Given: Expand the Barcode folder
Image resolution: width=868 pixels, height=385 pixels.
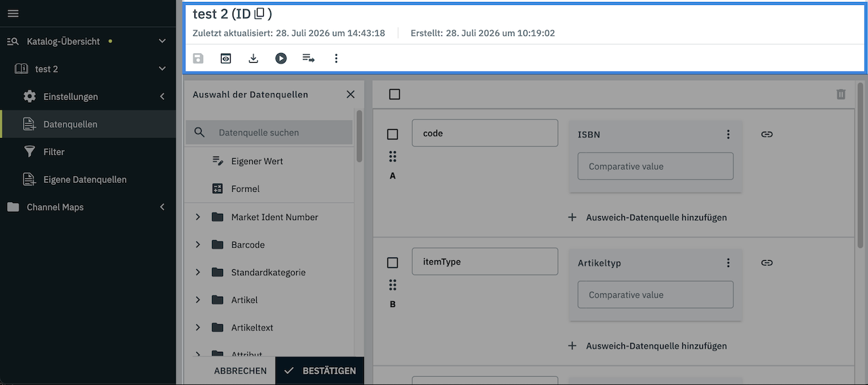Looking at the screenshot, I should point(197,245).
